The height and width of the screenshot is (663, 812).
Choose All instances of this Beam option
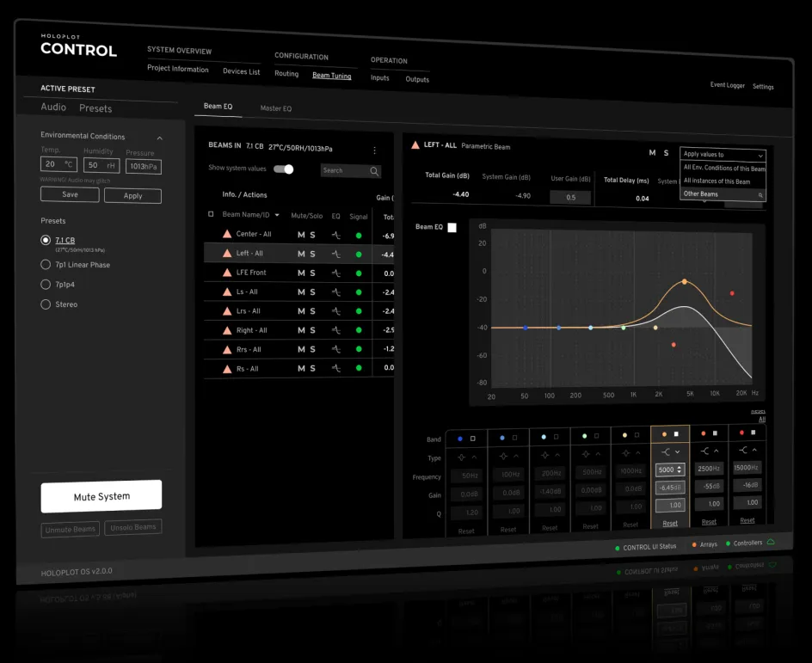coord(717,181)
